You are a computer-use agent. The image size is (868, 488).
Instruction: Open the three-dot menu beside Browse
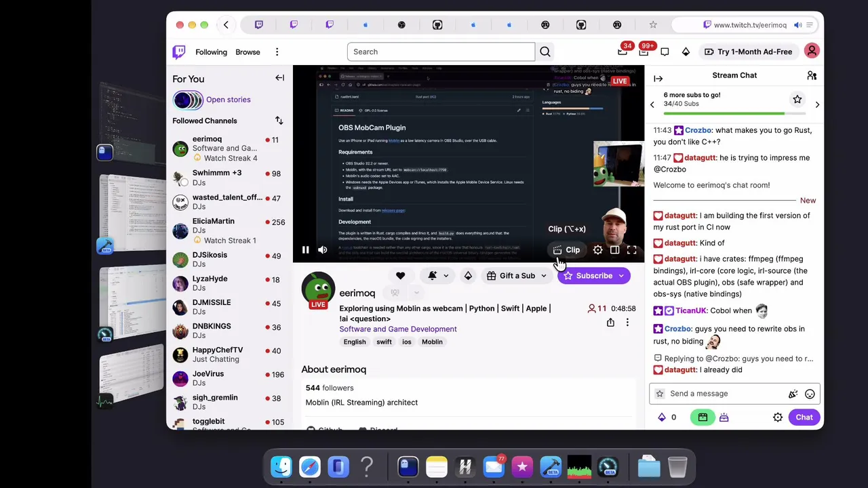277,52
